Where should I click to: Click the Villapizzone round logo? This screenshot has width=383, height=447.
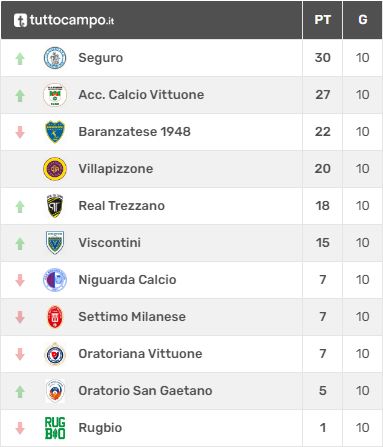click(x=55, y=169)
